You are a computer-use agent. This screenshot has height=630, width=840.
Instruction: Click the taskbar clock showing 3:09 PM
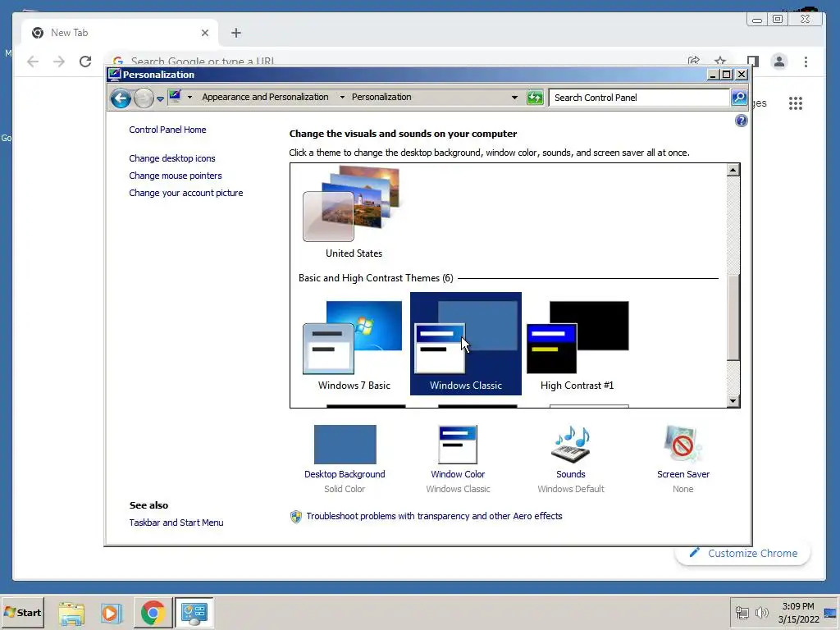click(798, 613)
